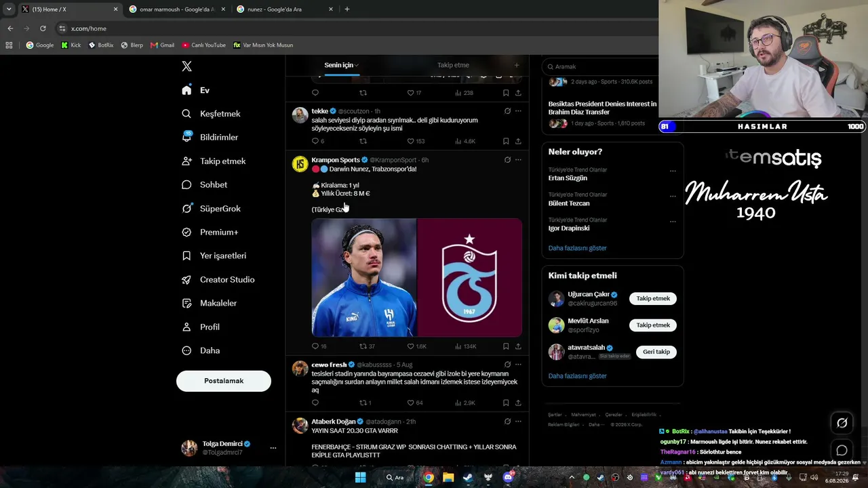Screen dimensions: 868x488
Task: Share Krampon Sports tweet
Action: (x=518, y=346)
